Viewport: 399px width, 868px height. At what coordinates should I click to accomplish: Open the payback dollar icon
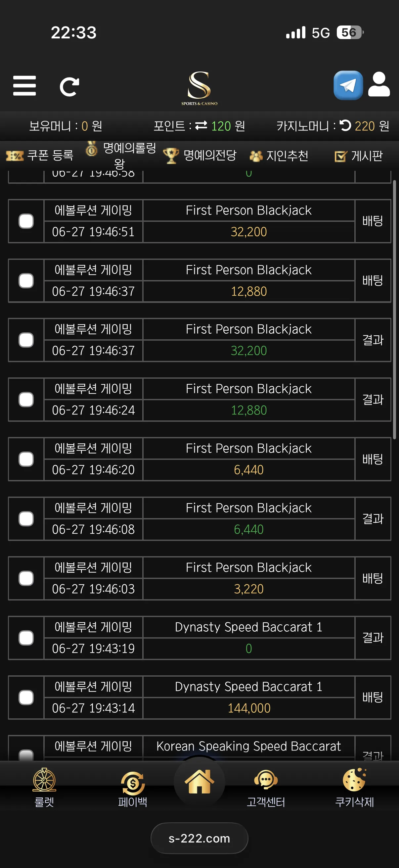[x=133, y=783]
